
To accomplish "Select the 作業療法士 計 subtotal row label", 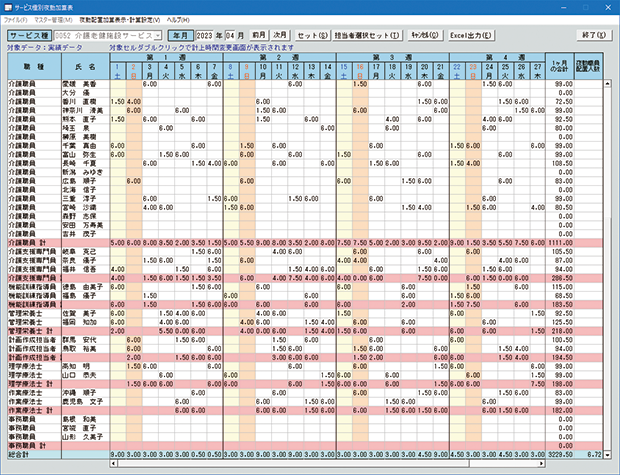I will click(x=34, y=410).
